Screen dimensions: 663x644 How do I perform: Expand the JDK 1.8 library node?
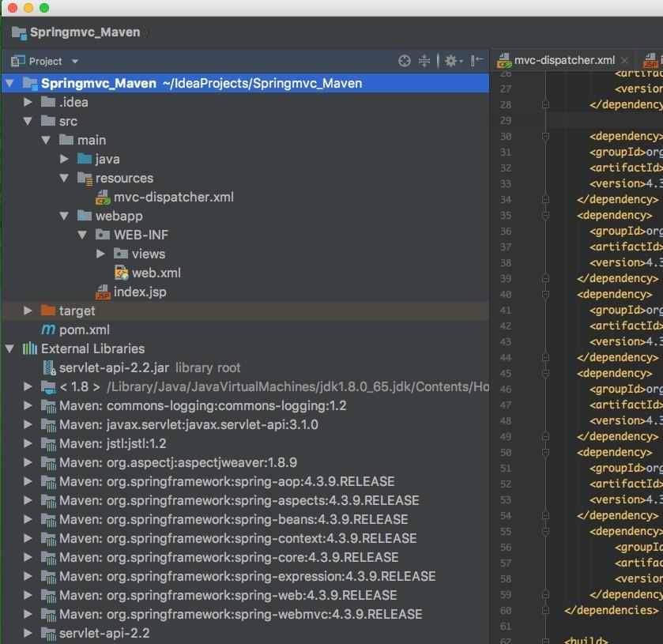click(x=28, y=386)
